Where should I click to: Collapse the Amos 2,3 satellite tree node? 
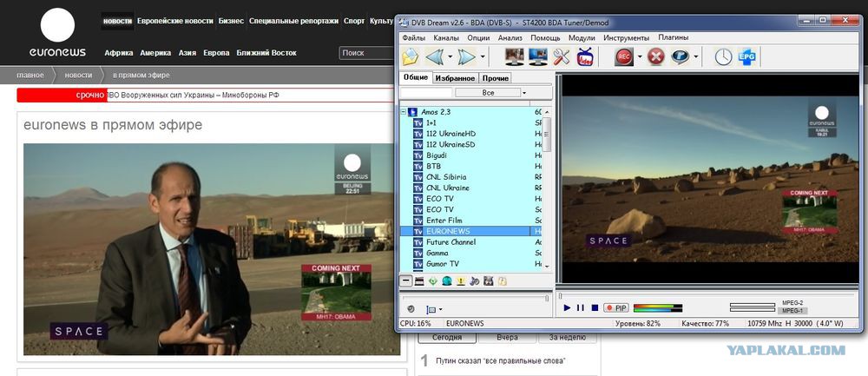pos(404,112)
